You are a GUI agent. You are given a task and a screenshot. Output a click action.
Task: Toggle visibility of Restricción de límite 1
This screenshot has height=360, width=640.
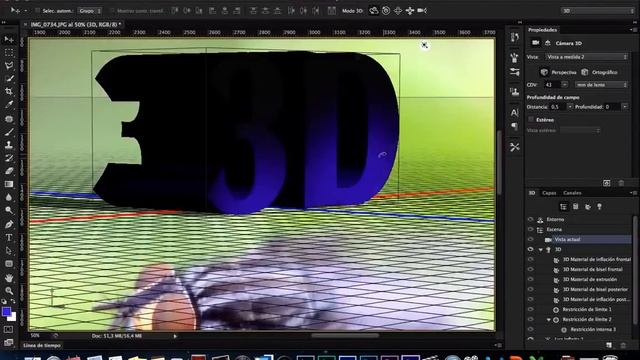coord(531,309)
